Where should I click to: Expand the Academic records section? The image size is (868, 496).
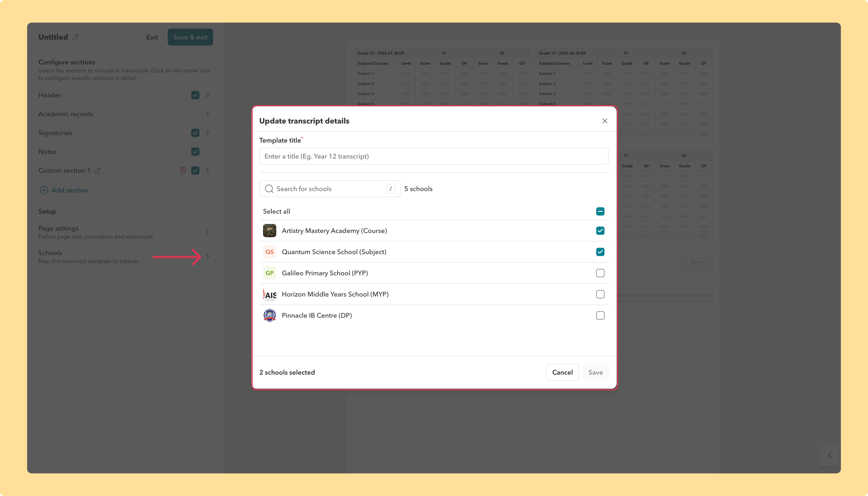click(x=207, y=114)
